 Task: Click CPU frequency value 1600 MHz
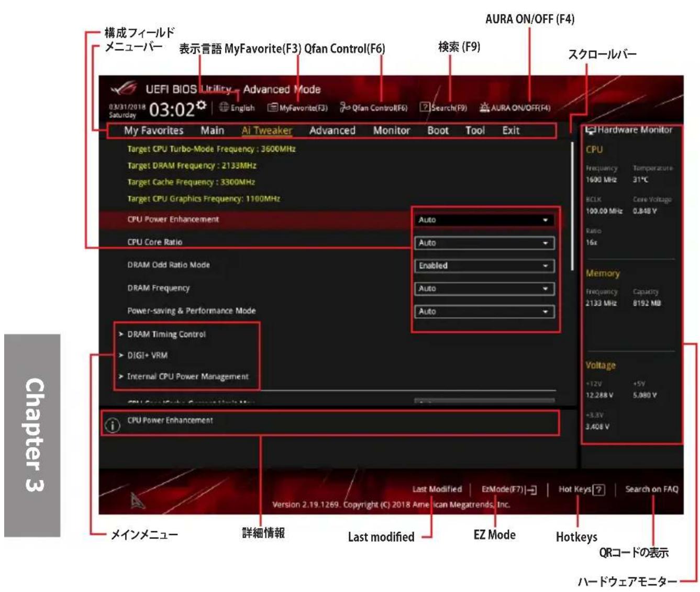coord(601,180)
